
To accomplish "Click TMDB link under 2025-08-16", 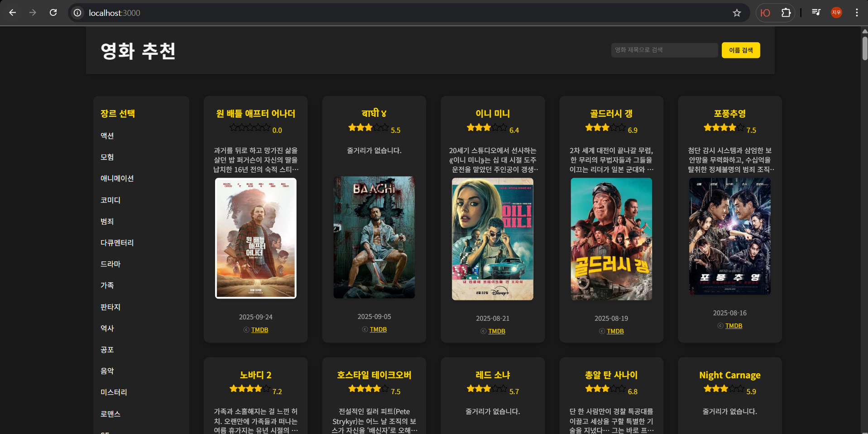I will 734,326.
